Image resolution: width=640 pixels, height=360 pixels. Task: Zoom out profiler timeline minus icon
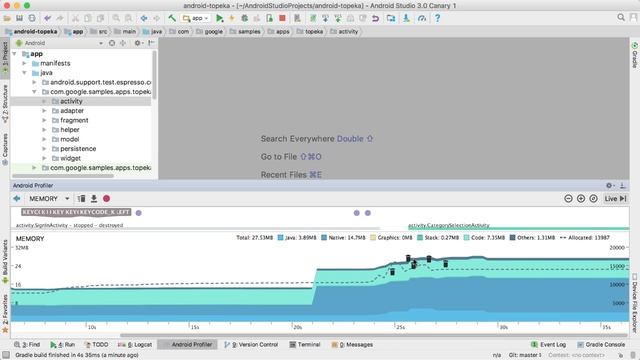[x=568, y=198]
